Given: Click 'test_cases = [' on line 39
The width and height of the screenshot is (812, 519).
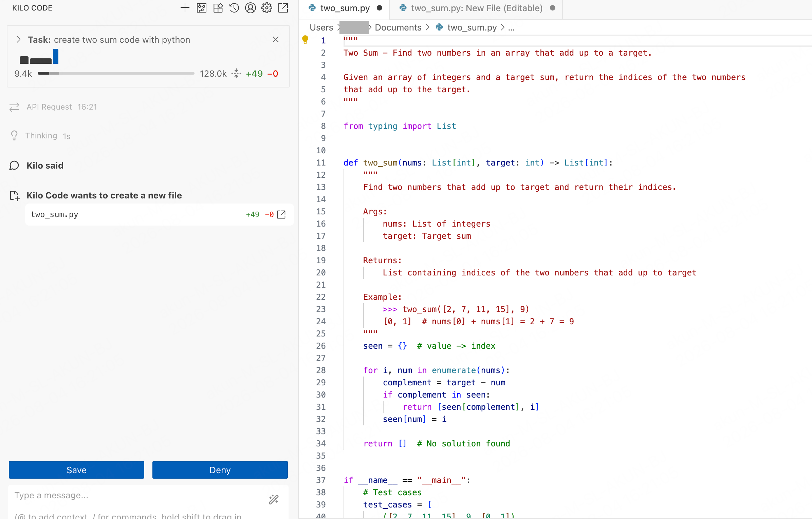Looking at the screenshot, I should click(x=398, y=504).
